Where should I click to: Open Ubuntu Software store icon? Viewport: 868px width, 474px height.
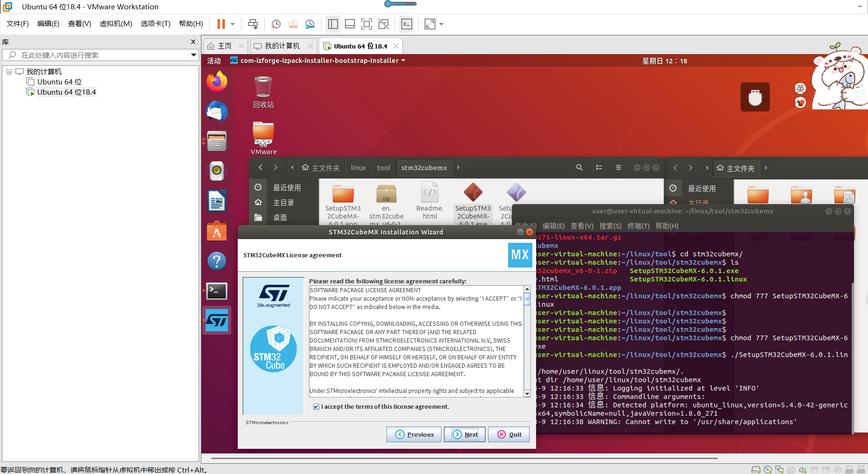[x=217, y=231]
